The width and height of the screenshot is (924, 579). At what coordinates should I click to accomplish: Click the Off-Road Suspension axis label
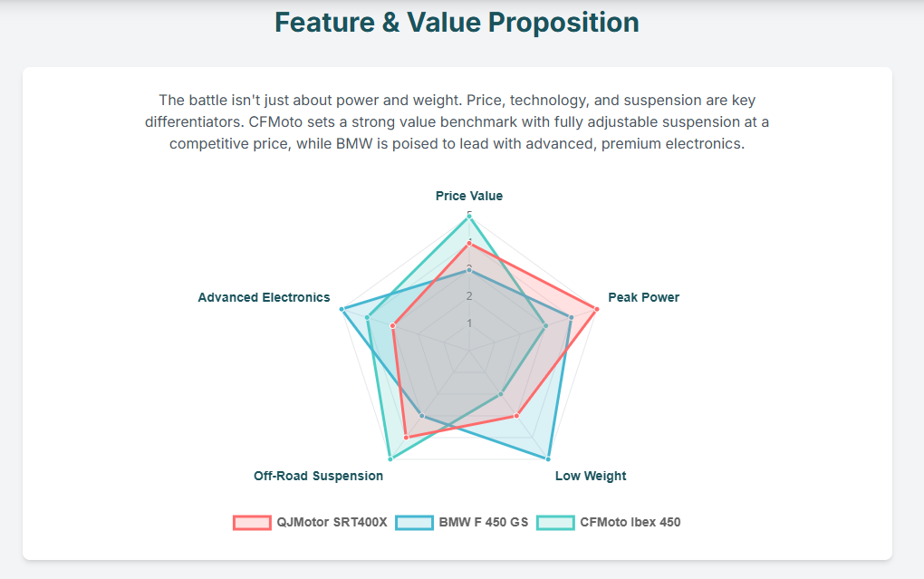(x=318, y=476)
